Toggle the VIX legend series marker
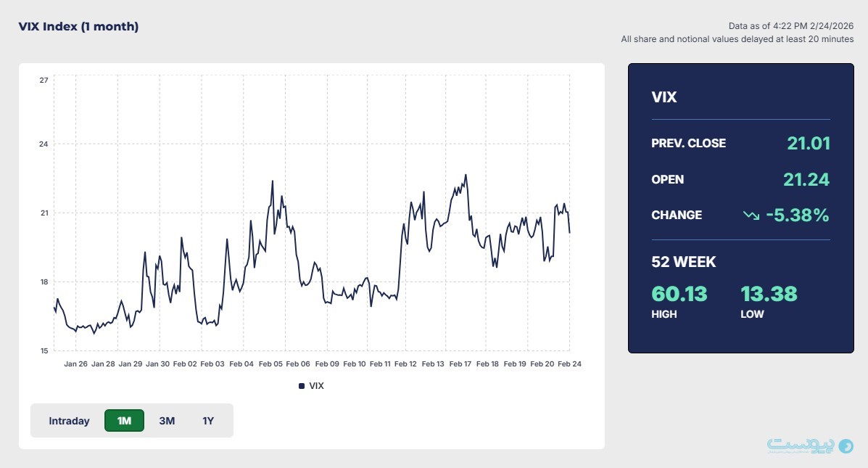 tap(302, 386)
